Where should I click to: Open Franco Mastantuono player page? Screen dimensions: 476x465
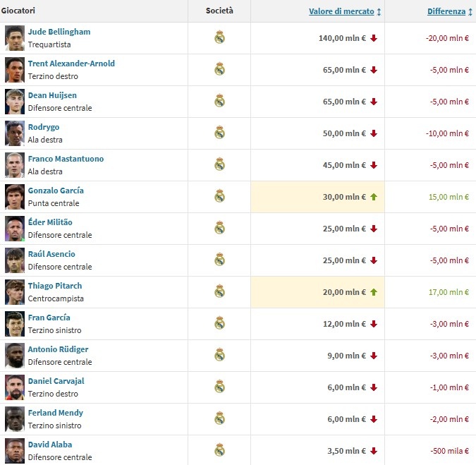tap(66, 159)
